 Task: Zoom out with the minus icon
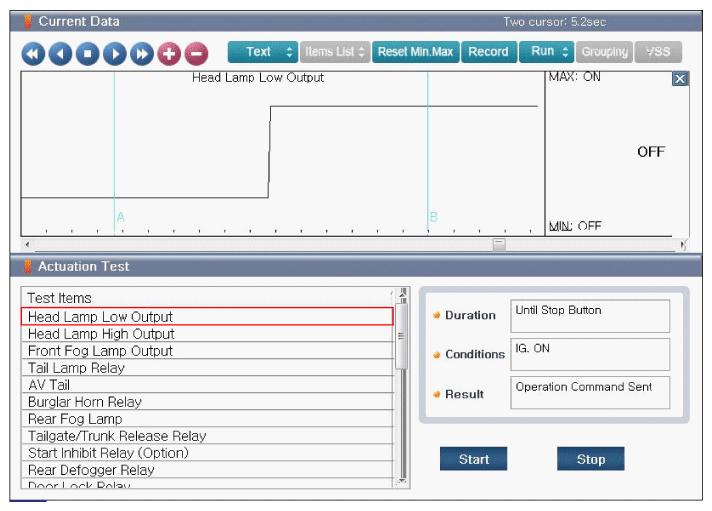[x=196, y=53]
